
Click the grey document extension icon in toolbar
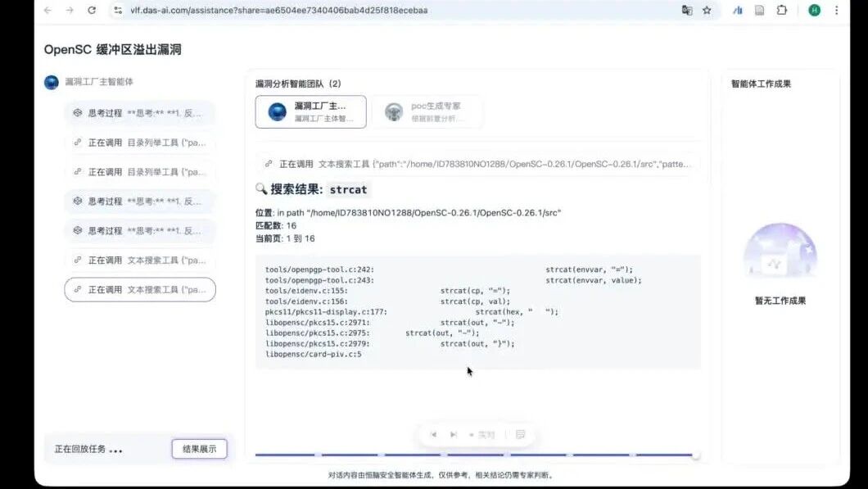tap(760, 10)
